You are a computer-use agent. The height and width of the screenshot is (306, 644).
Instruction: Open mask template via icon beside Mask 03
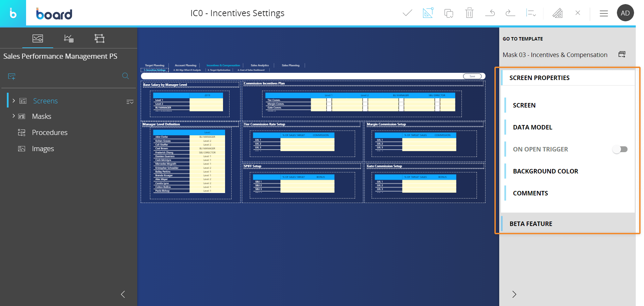pos(622,54)
